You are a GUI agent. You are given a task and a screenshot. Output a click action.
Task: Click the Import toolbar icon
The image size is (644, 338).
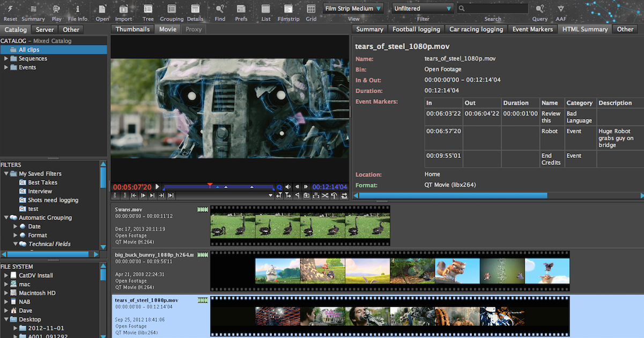(123, 9)
